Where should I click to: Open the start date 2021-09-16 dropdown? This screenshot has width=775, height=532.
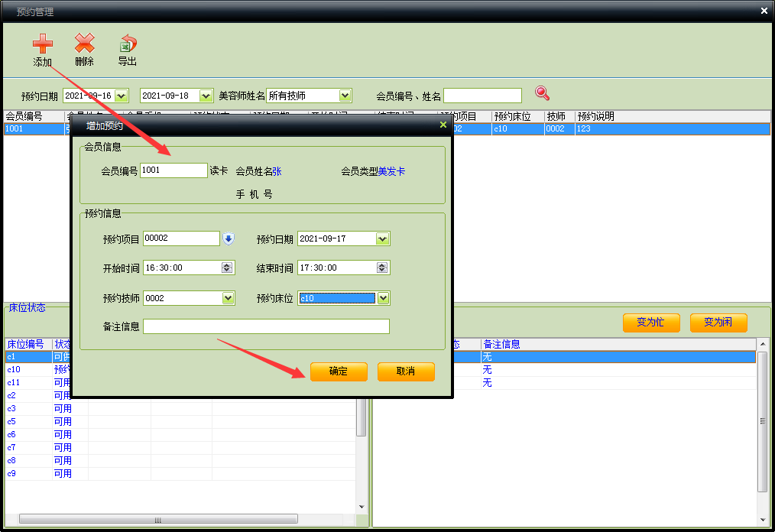(x=122, y=96)
